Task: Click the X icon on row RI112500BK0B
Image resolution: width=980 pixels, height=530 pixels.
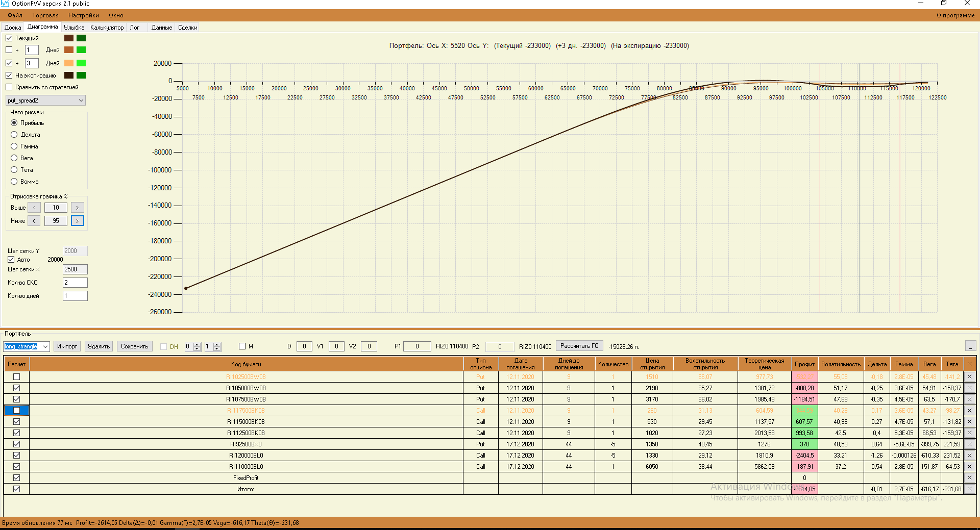Action: (x=969, y=433)
